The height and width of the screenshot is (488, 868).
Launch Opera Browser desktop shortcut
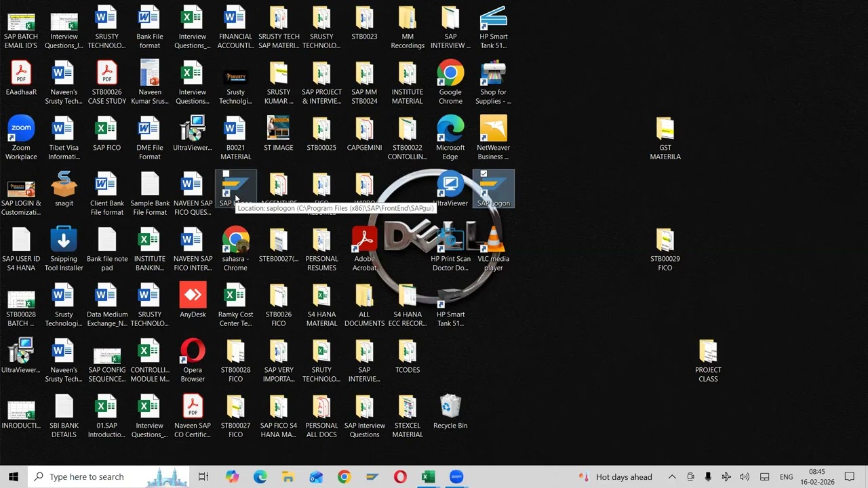[x=193, y=361]
